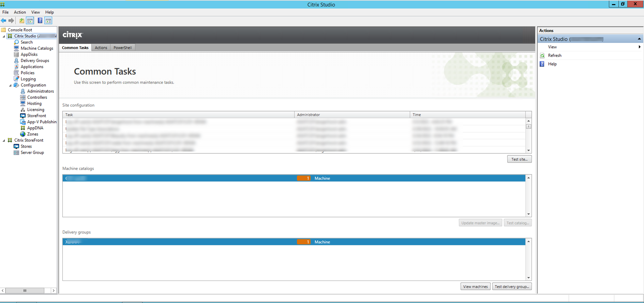Click the StoreFront monitor icon under Configuration
644x303 pixels.
pyautogui.click(x=23, y=116)
